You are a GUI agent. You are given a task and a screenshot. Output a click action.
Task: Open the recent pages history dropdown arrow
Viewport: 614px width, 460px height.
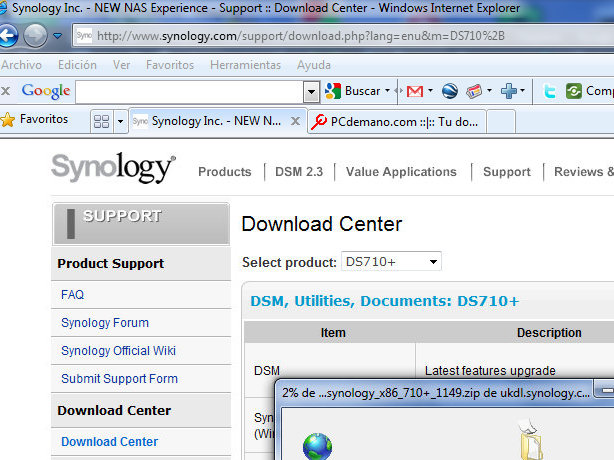click(58, 36)
